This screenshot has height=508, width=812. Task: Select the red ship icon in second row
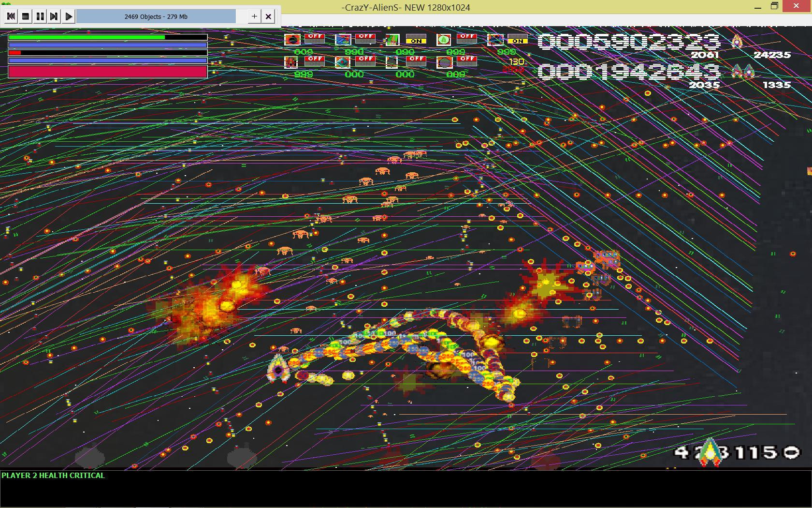pyautogui.click(x=291, y=62)
